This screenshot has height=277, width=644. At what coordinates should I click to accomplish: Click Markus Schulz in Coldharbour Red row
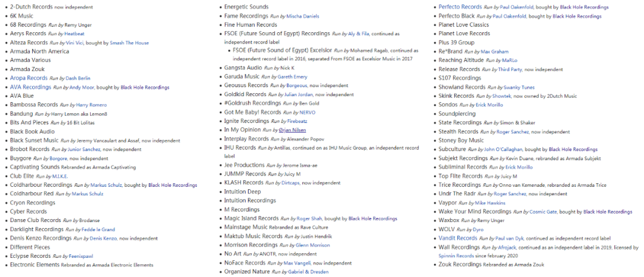[x=88, y=193]
